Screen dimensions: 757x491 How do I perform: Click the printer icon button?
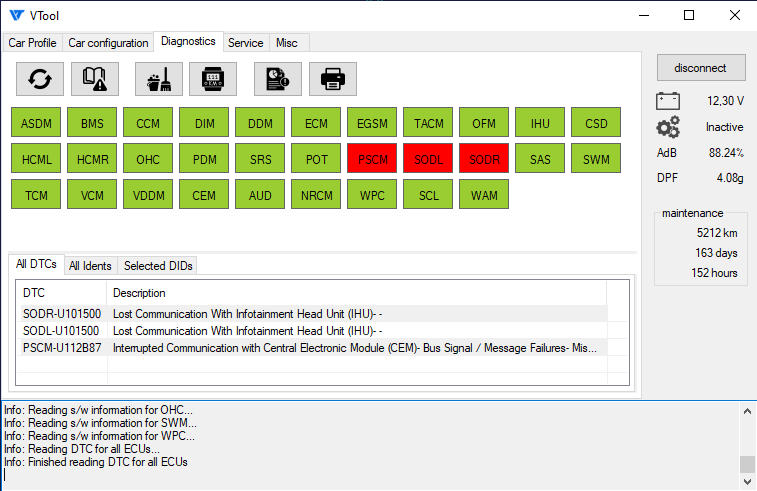[333, 78]
